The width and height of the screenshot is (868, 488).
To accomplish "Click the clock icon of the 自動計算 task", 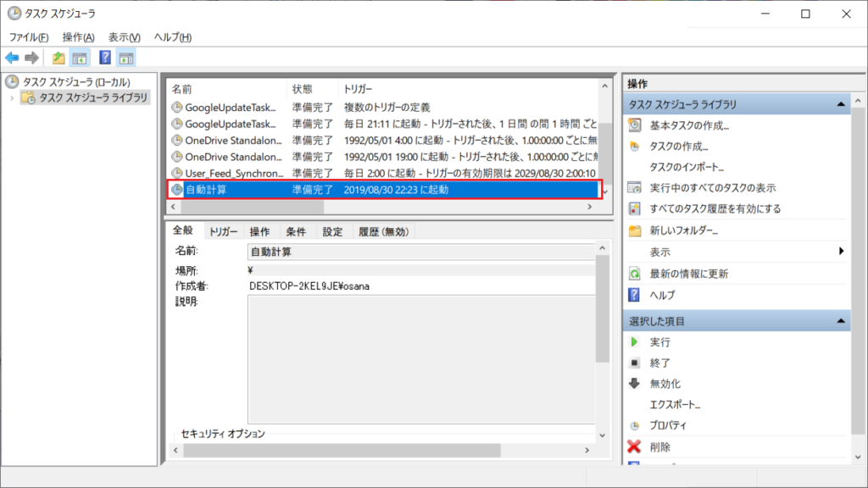I will [x=176, y=190].
